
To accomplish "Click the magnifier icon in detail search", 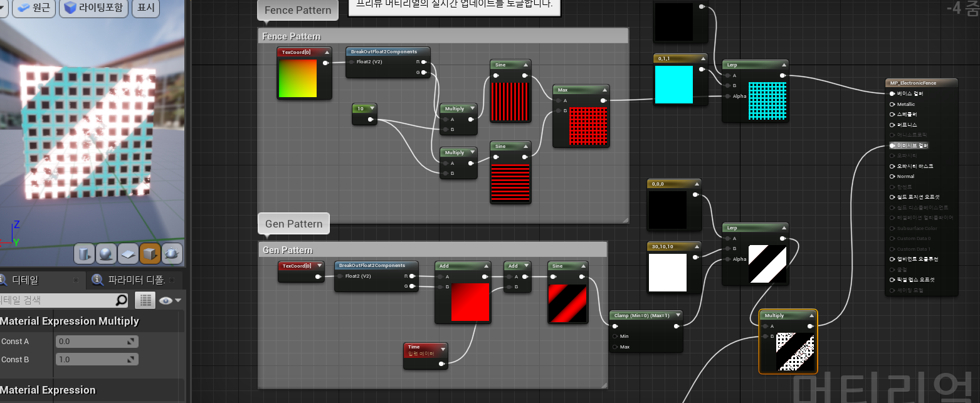I will coord(121,300).
